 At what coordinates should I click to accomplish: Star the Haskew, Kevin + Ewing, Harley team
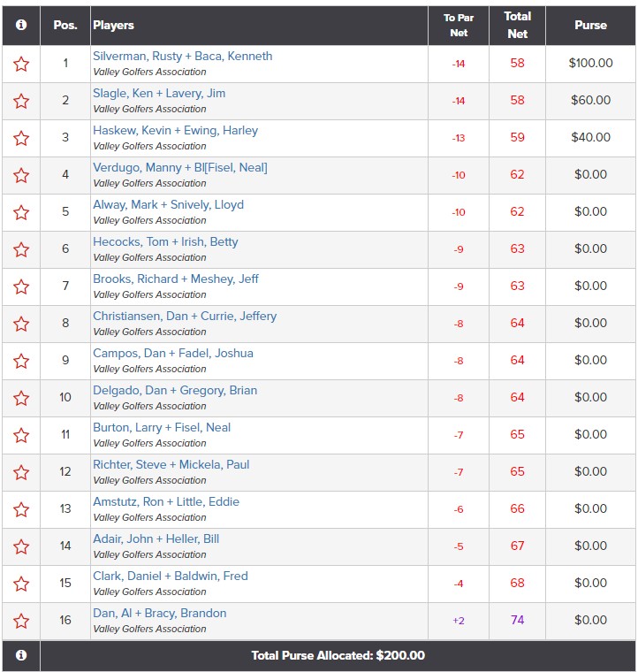pos(21,139)
